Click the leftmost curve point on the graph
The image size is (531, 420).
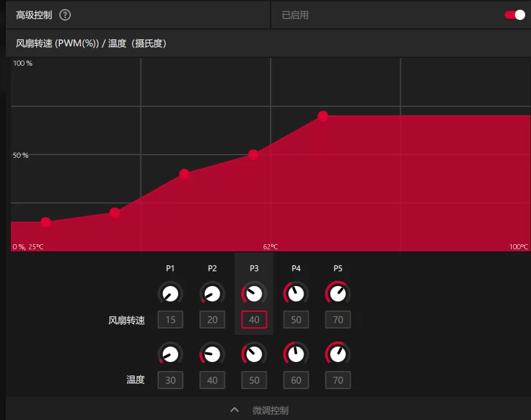point(46,222)
